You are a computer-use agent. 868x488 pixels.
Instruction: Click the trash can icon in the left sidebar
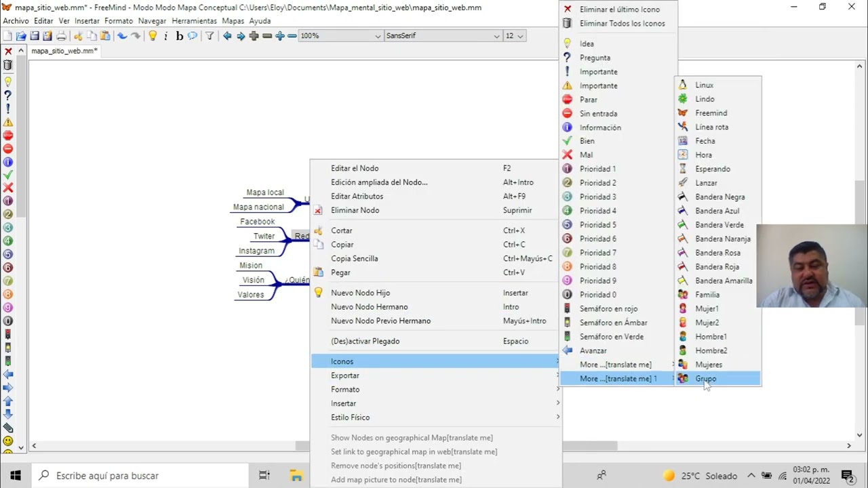(8, 65)
